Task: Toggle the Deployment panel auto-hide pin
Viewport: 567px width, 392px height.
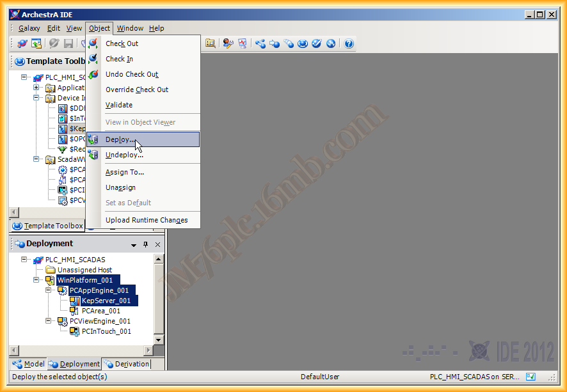Action: 146,244
